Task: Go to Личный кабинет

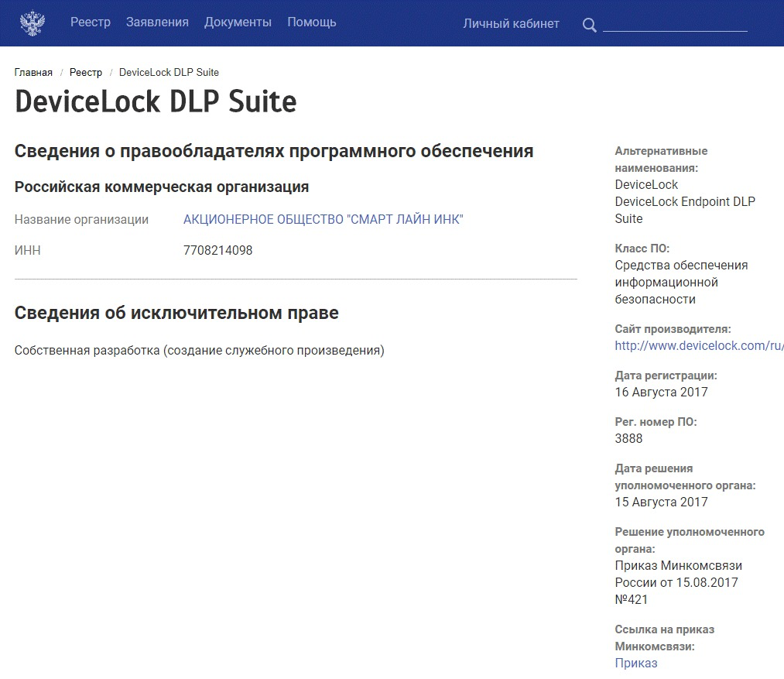Action: pos(511,23)
